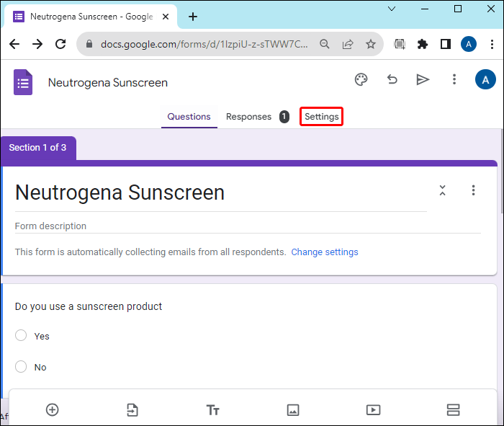Bookmark this page with star icon
The width and height of the screenshot is (504, 426).
point(371,44)
